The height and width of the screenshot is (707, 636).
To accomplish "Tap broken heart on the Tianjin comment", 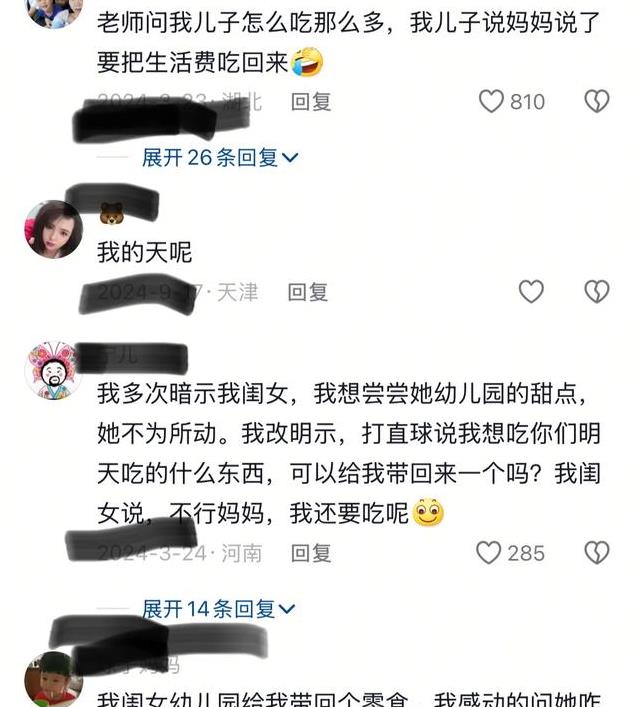I will (x=597, y=291).
